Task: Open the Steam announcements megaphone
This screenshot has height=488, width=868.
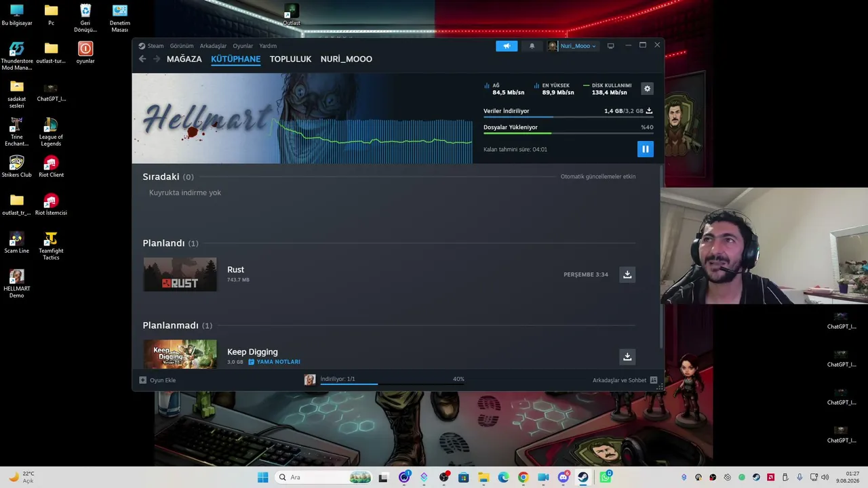Action: (x=507, y=46)
